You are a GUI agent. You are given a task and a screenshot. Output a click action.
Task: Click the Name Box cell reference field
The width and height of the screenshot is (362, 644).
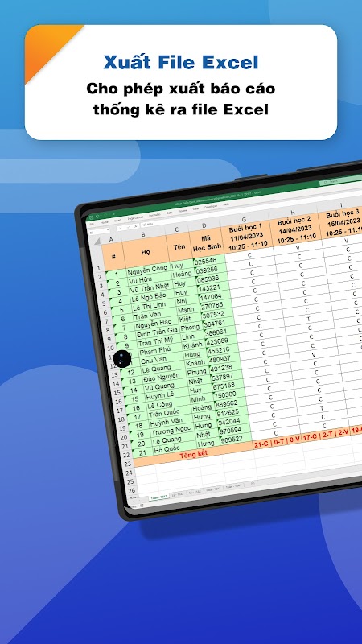point(100,232)
